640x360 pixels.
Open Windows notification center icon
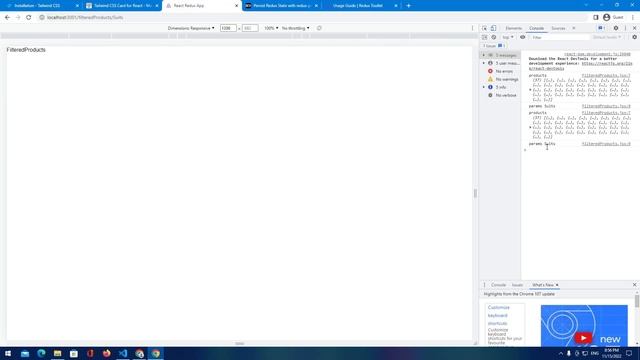pyautogui.click(x=629, y=353)
